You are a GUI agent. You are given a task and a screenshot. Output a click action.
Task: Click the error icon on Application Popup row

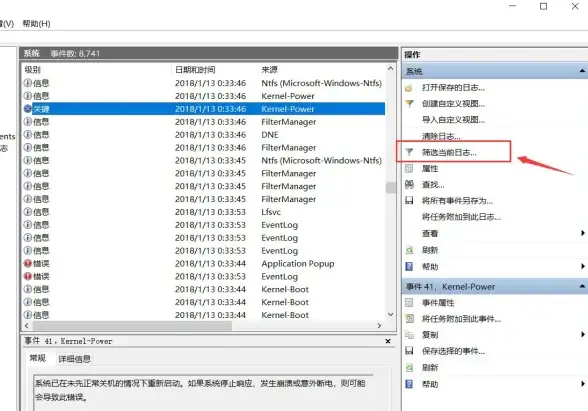click(x=27, y=263)
